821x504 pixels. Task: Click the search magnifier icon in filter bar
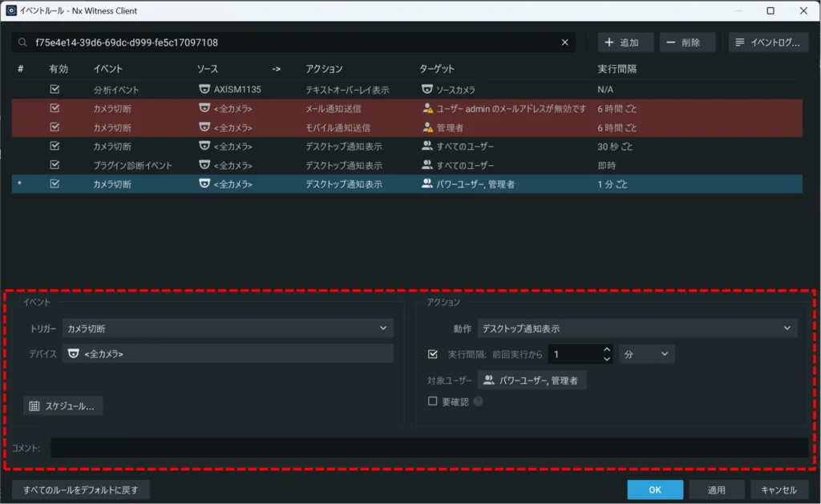coord(23,42)
